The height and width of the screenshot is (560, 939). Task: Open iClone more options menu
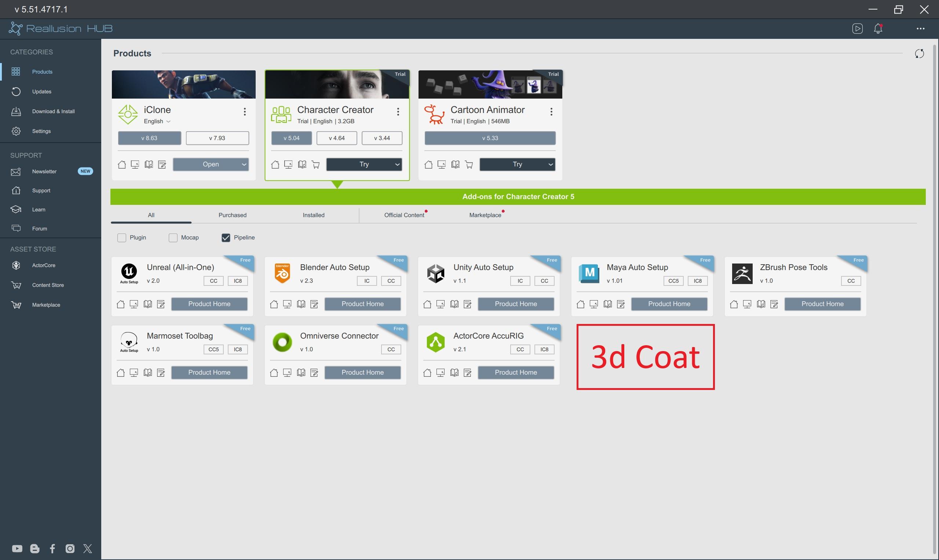(245, 112)
